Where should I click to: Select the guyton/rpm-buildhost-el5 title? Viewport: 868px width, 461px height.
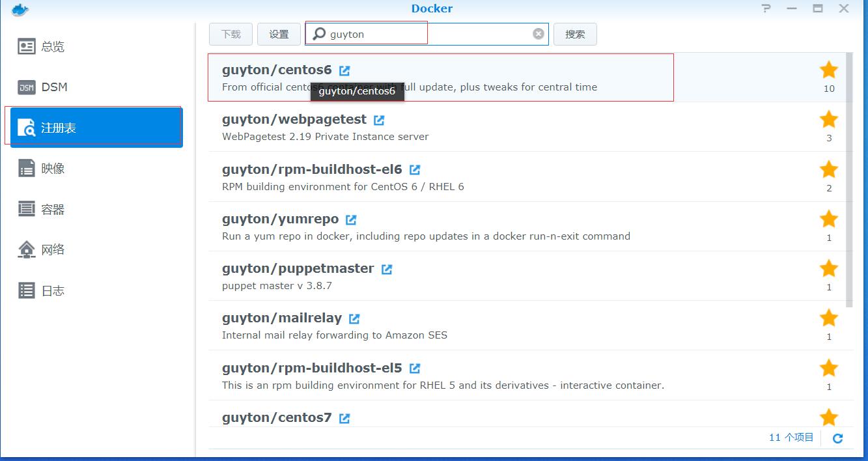click(312, 368)
